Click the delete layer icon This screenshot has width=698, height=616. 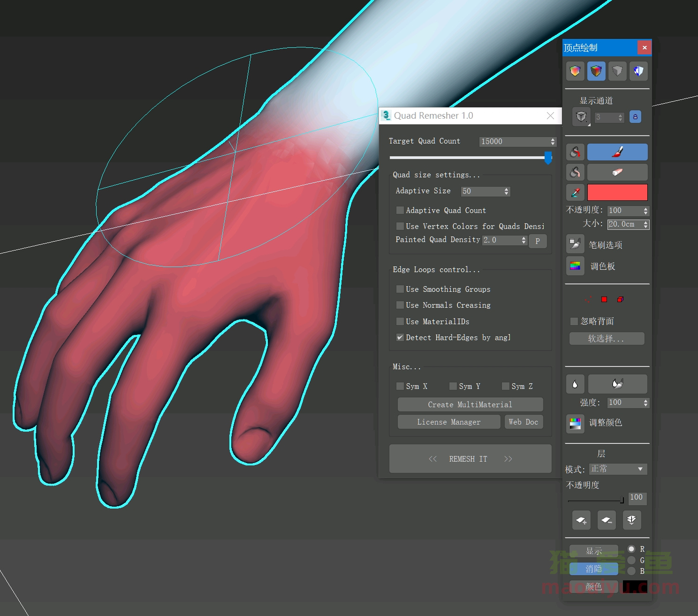pyautogui.click(x=607, y=520)
